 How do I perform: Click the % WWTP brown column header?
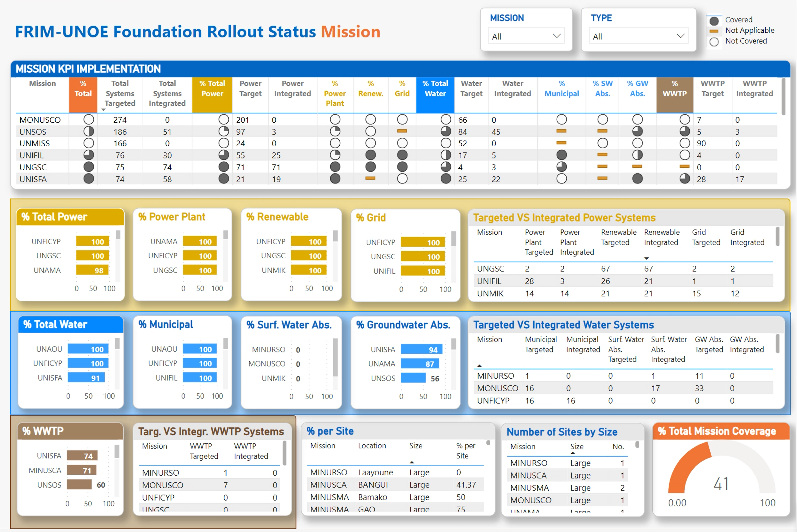point(674,95)
